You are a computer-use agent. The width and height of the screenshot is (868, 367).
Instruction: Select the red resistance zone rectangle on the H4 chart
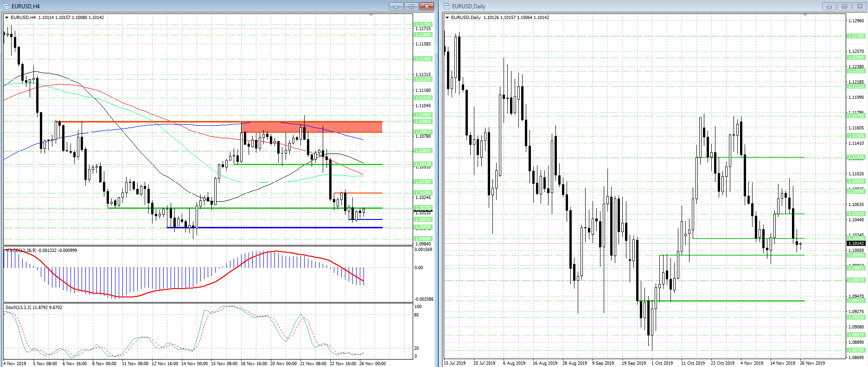pos(312,127)
